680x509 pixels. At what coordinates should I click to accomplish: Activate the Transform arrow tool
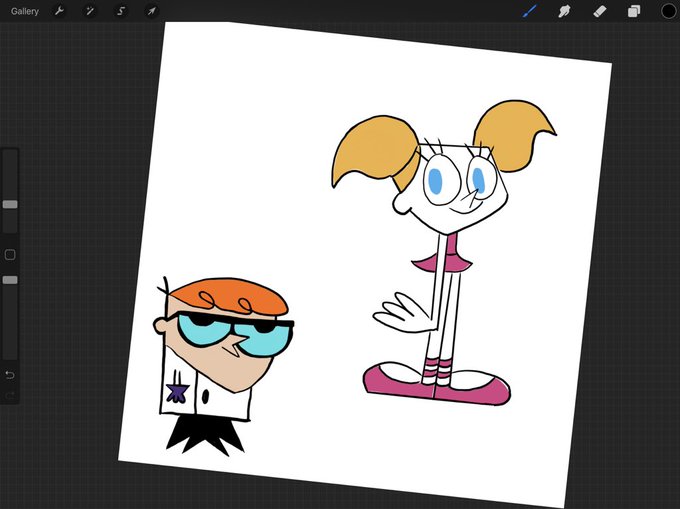pos(151,11)
